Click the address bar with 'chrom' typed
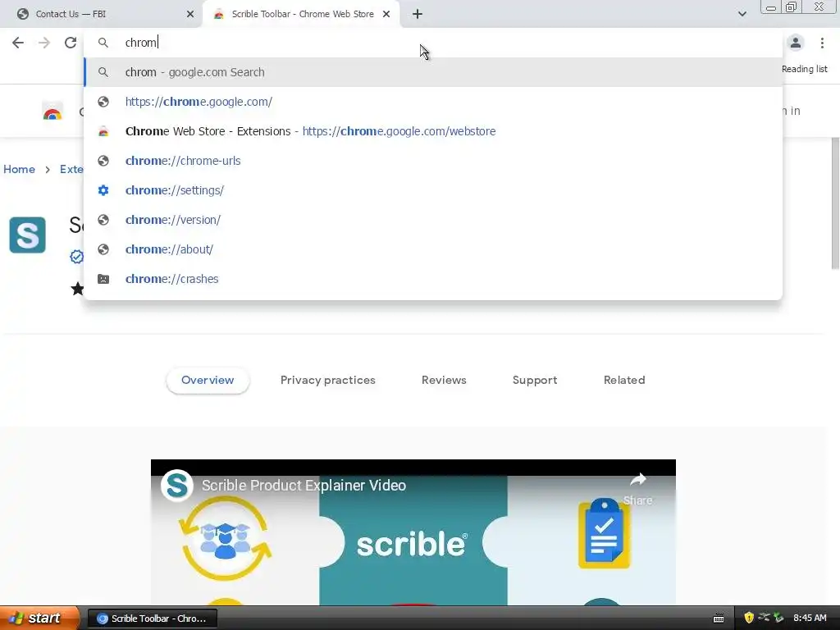This screenshot has height=630, width=840. coord(433,43)
